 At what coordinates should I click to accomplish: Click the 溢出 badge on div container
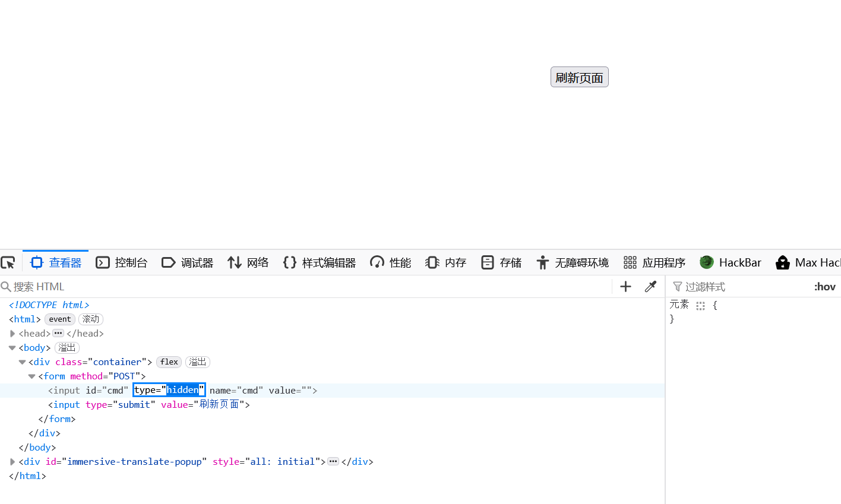(198, 362)
